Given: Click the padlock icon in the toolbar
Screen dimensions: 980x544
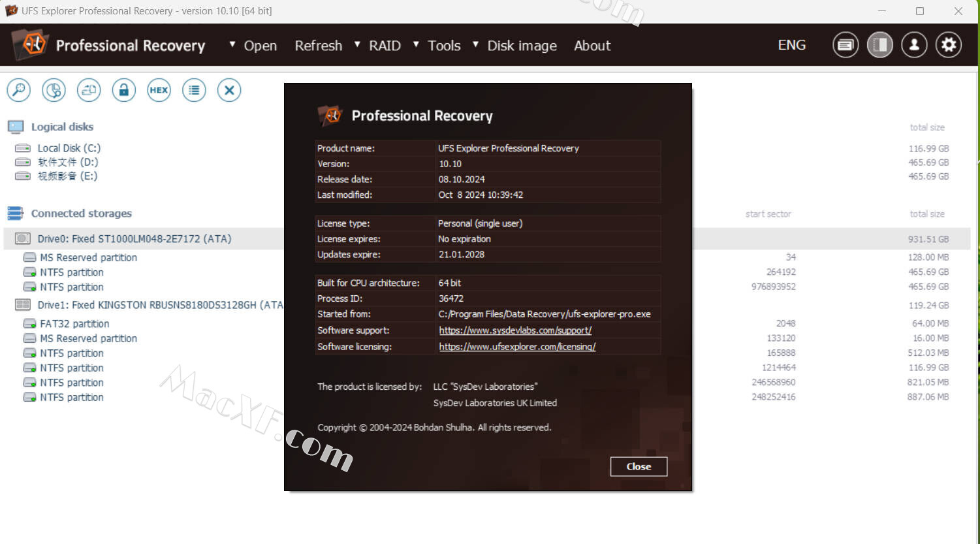Looking at the screenshot, I should tap(123, 90).
